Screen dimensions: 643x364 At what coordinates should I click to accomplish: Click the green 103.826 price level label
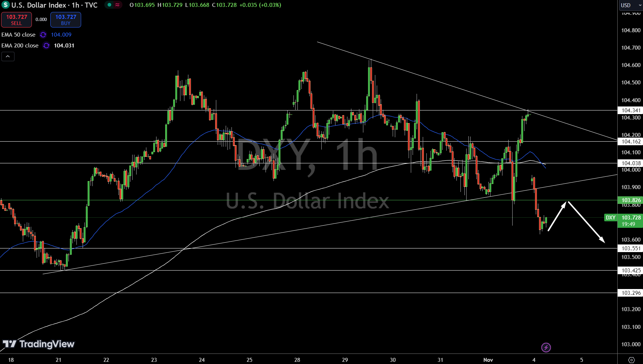point(631,200)
